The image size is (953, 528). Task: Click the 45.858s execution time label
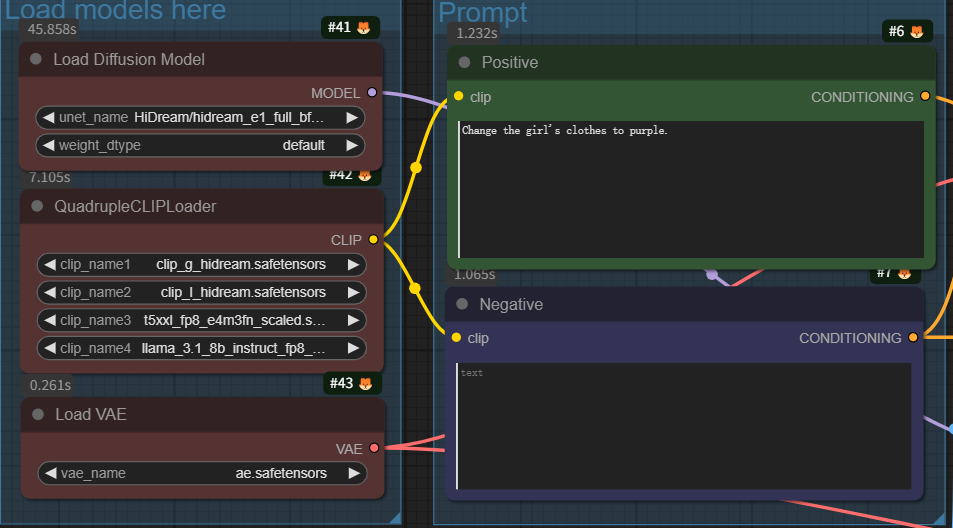point(52,29)
